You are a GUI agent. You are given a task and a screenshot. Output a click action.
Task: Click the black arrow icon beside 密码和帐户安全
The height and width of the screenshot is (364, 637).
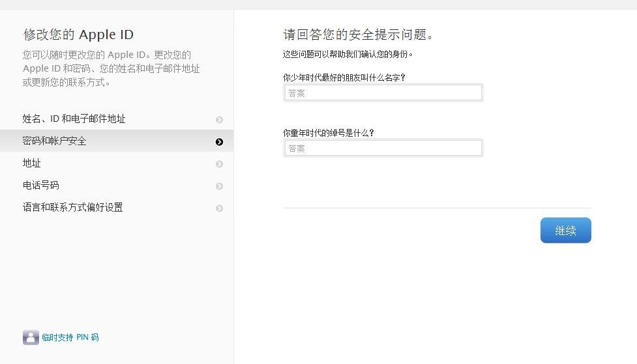pyautogui.click(x=219, y=141)
